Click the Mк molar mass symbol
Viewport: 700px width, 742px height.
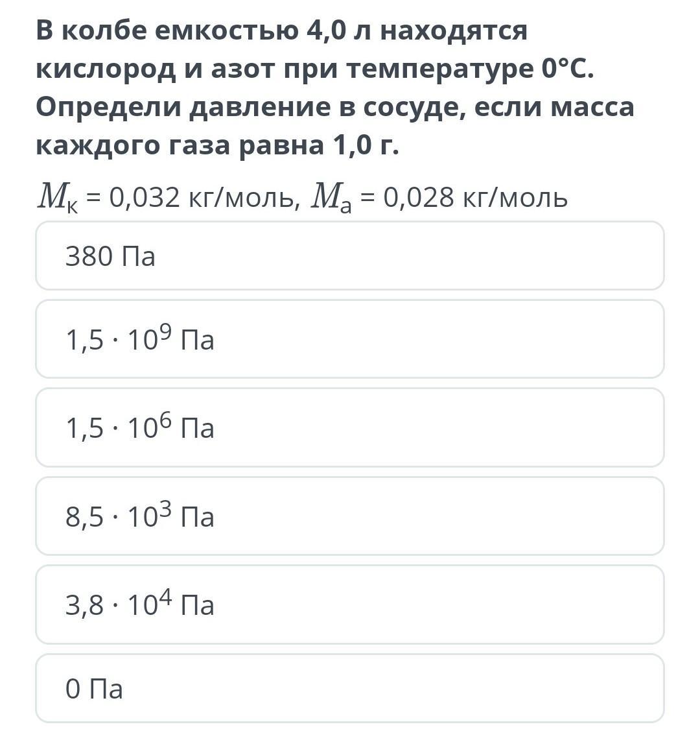click(57, 198)
